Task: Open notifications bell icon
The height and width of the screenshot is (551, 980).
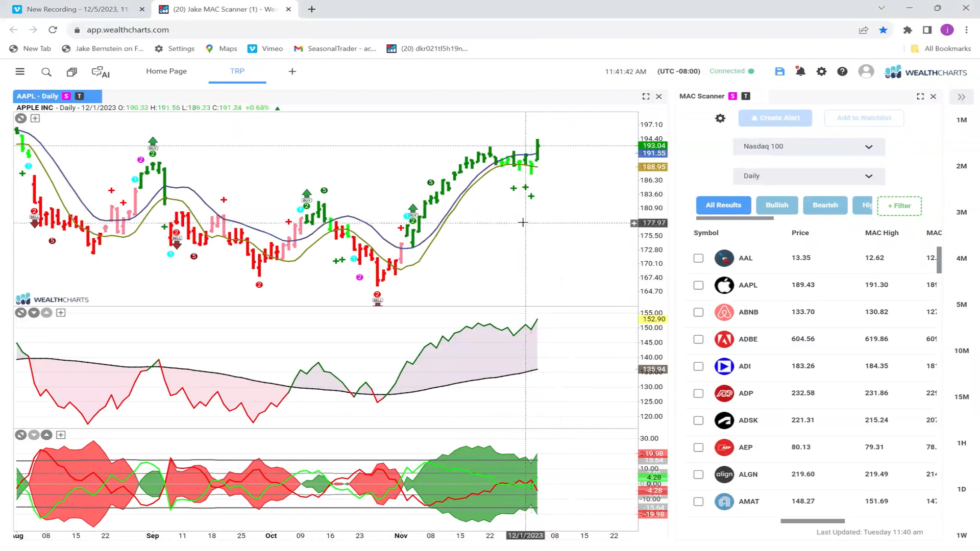Action: click(800, 71)
